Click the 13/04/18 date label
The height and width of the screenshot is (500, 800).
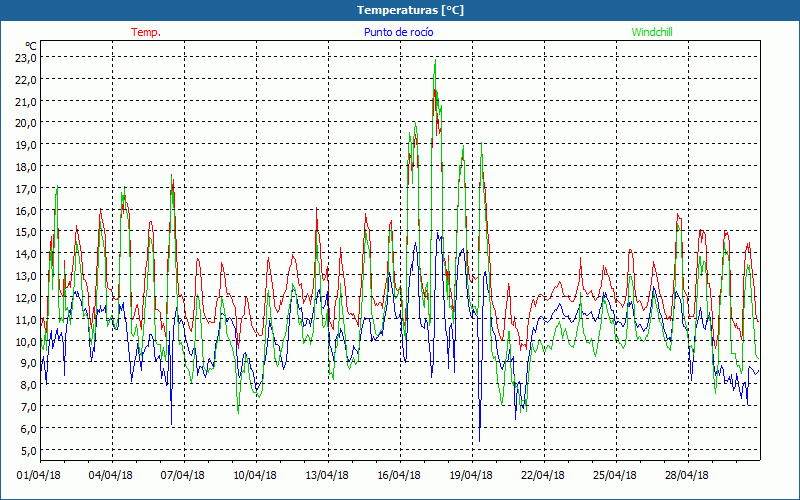pos(327,476)
